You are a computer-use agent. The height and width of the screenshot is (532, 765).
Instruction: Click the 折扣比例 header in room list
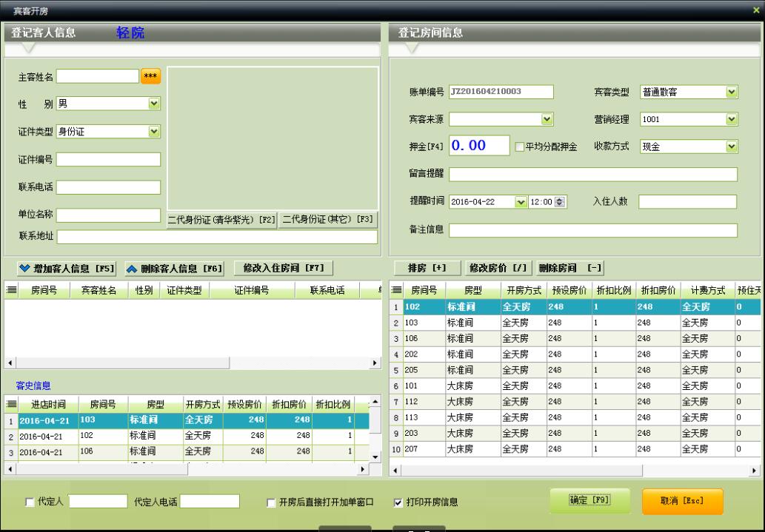[614, 291]
